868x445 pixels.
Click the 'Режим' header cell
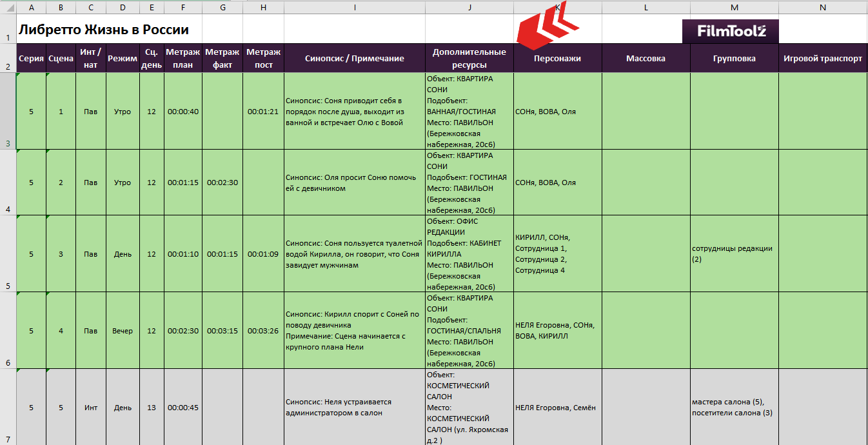(x=123, y=58)
